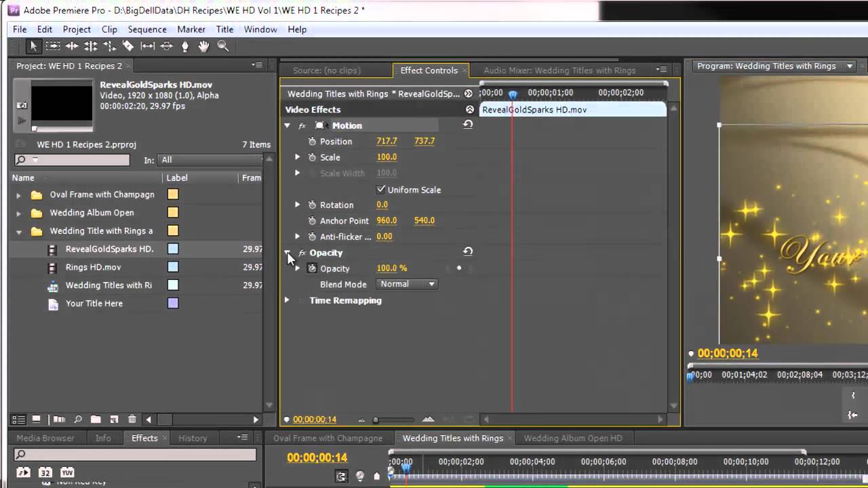This screenshot has height=488, width=868.
Task: Expand the Scale property
Action: click(297, 157)
